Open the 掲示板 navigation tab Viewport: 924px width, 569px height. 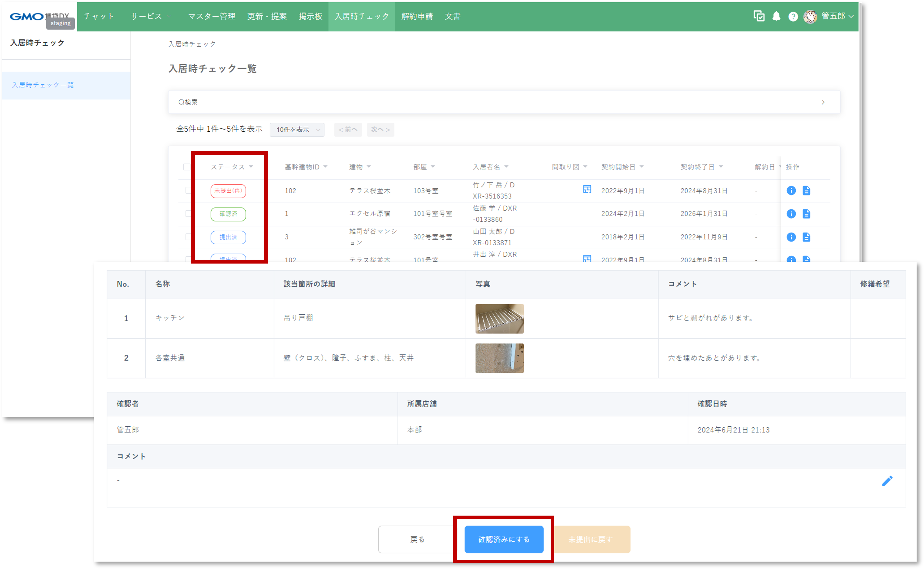click(311, 16)
